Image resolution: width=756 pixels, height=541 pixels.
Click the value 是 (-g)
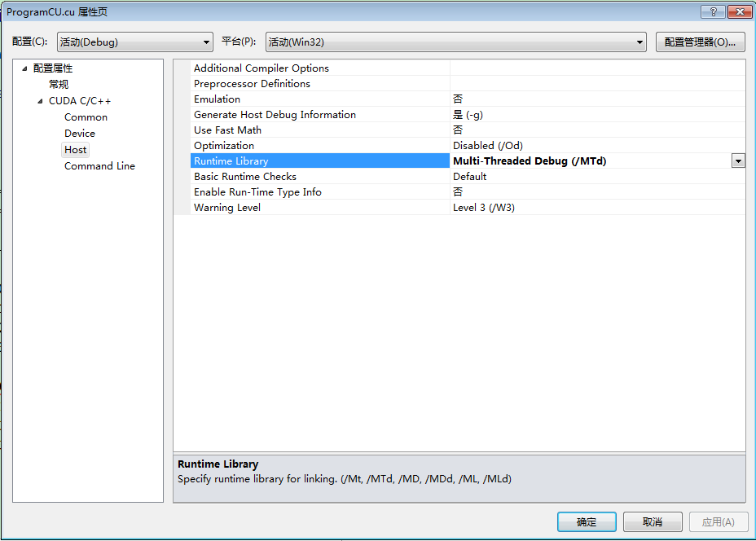[468, 114]
